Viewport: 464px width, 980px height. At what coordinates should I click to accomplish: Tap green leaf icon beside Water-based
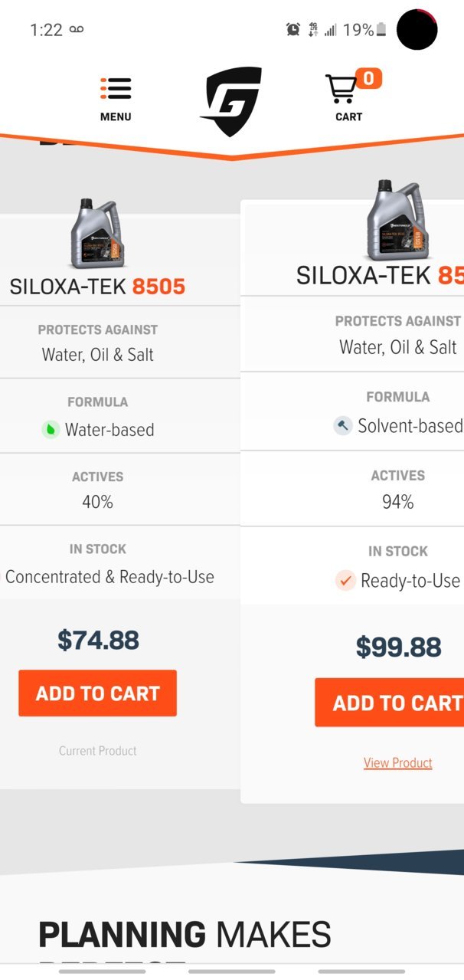51,430
